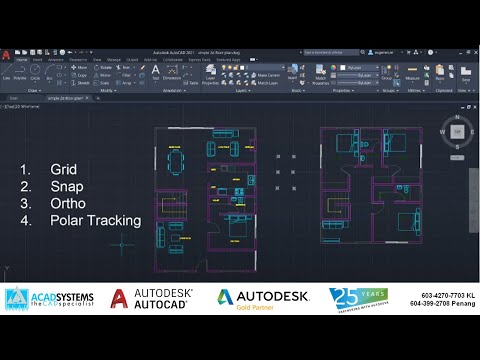
Task: Open the Annotate ribbon tab
Action: coord(56,60)
